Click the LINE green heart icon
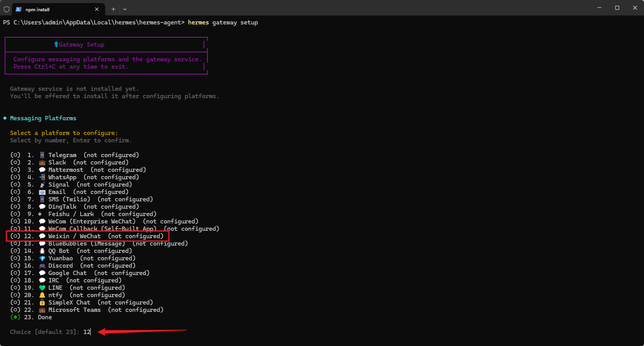The image size is (644, 346). (x=42, y=288)
